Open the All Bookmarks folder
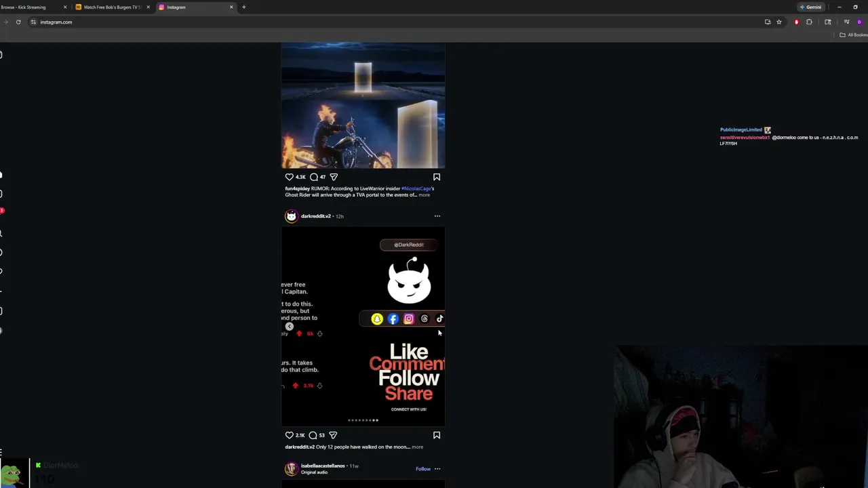The width and height of the screenshot is (868, 488). [854, 35]
